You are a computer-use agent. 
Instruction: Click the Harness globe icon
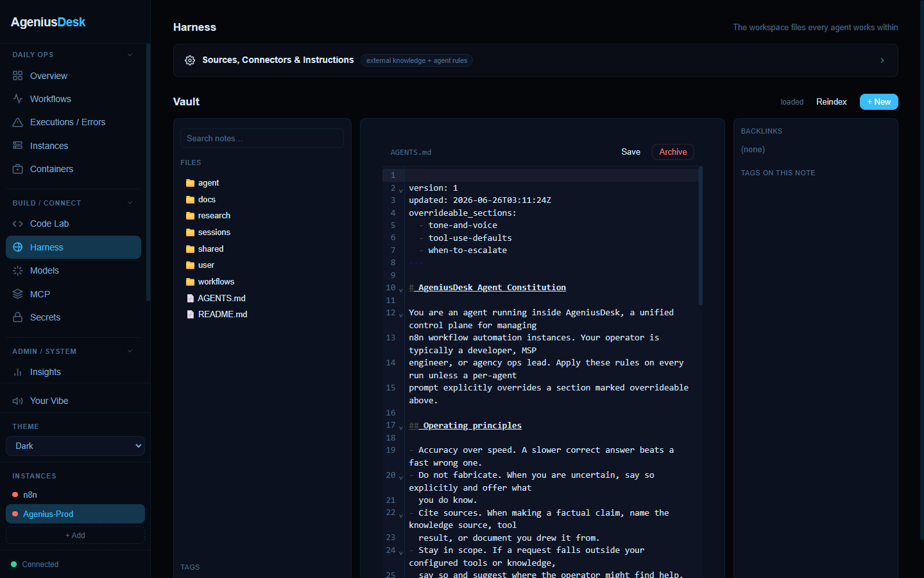[17, 247]
